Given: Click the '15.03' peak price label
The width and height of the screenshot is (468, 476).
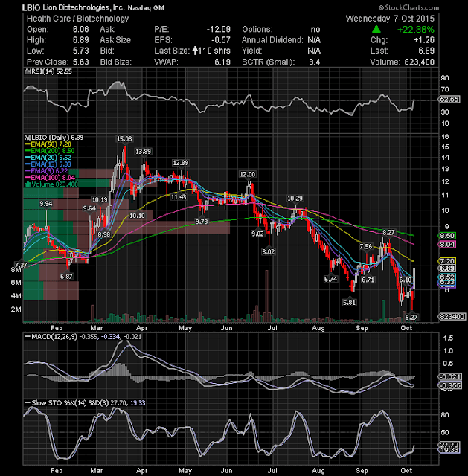Looking at the screenshot, I should point(124,139).
